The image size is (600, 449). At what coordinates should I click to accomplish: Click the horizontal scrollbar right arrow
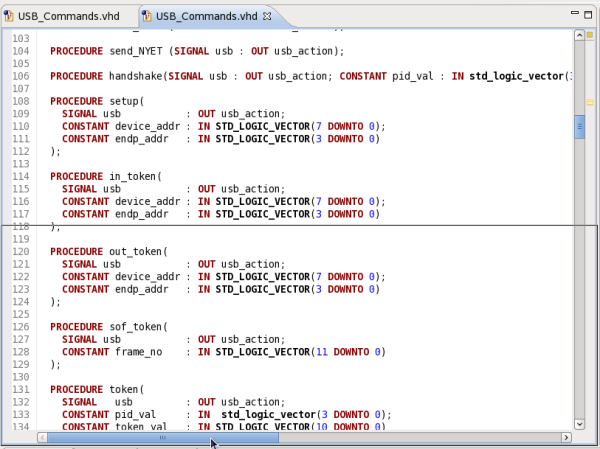coord(566,437)
